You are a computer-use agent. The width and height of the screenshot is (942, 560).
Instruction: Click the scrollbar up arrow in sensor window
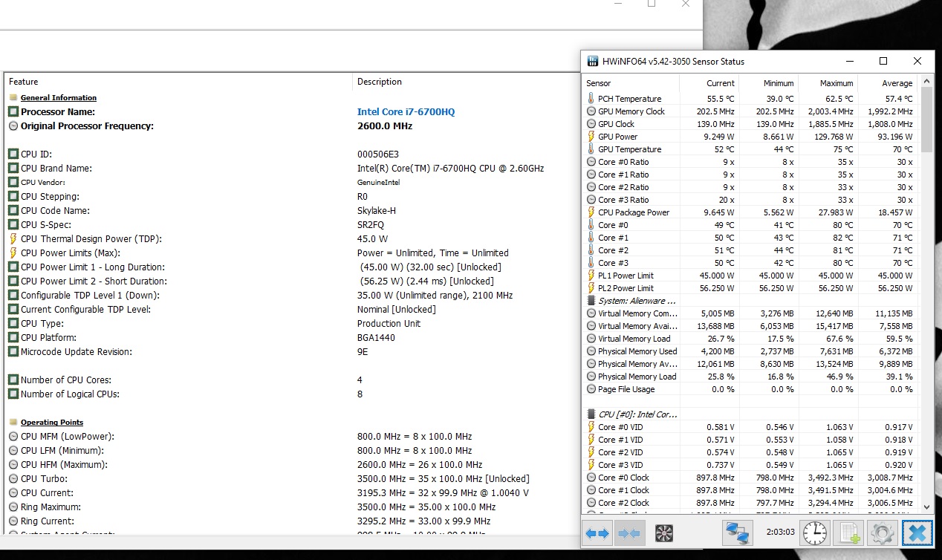click(x=926, y=81)
